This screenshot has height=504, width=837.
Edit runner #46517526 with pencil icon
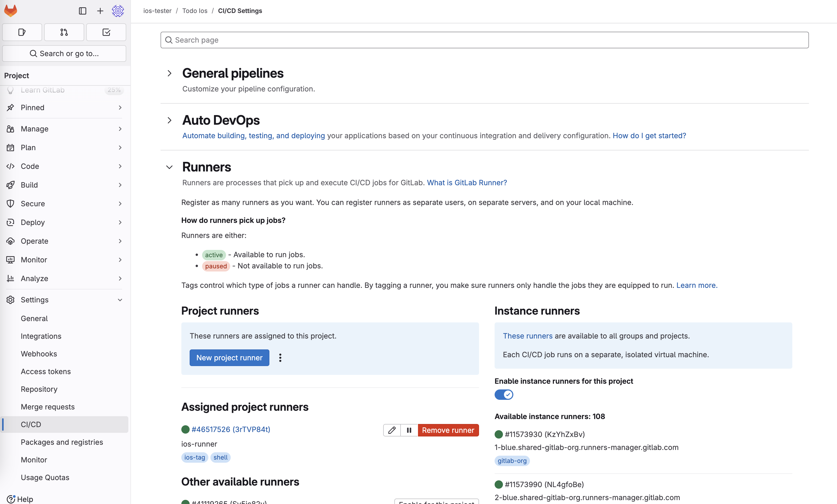(392, 430)
